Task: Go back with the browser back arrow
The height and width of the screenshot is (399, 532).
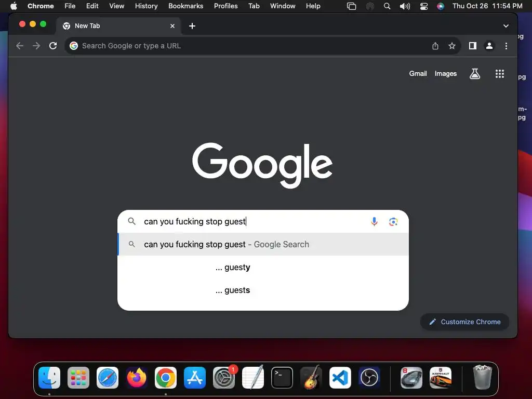Action: tap(20, 46)
